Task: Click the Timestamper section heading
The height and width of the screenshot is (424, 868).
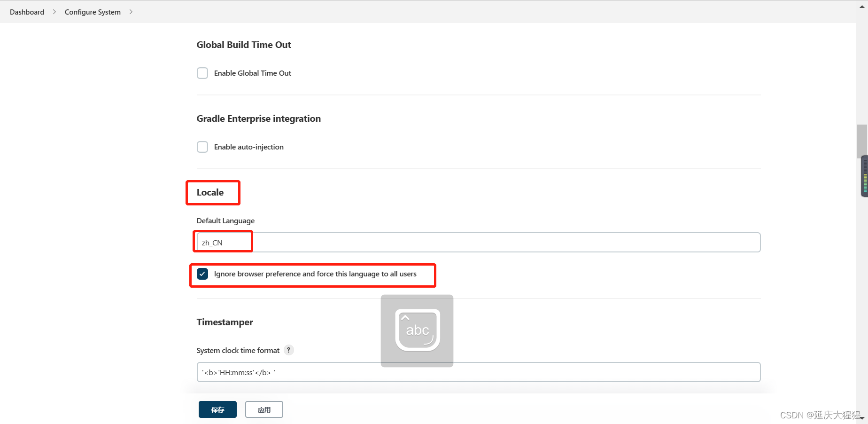Action: coord(225,322)
